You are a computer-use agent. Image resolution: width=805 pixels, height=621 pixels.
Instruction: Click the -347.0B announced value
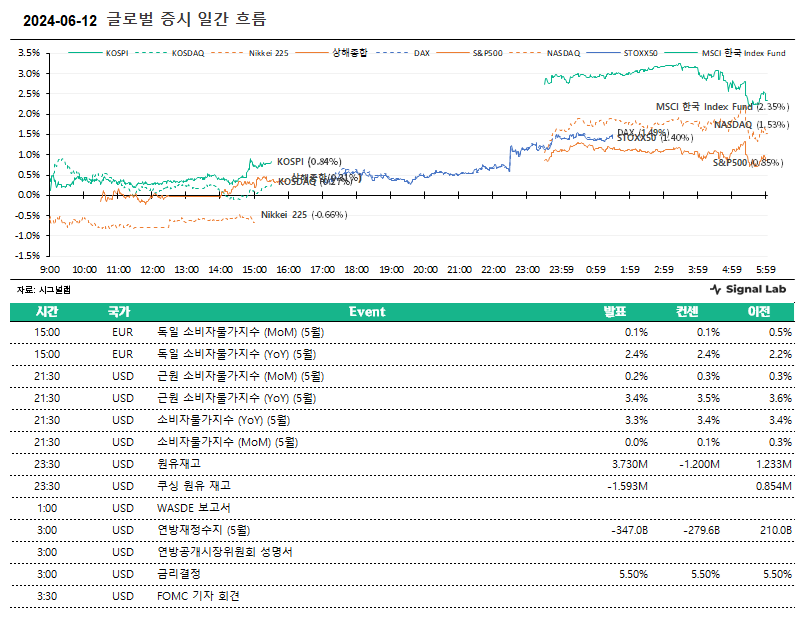(x=629, y=530)
